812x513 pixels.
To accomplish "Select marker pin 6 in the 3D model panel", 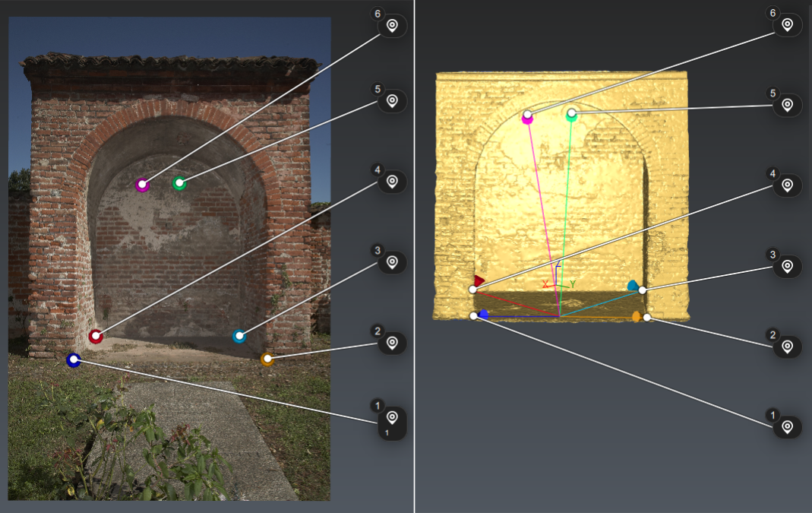I will coord(788,24).
